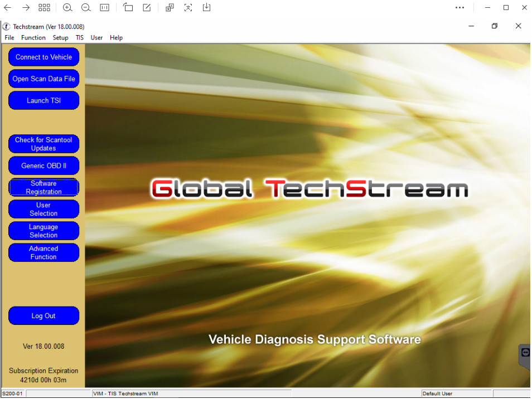
Task: Open the thumbnail grid view
Action: (x=44, y=7)
